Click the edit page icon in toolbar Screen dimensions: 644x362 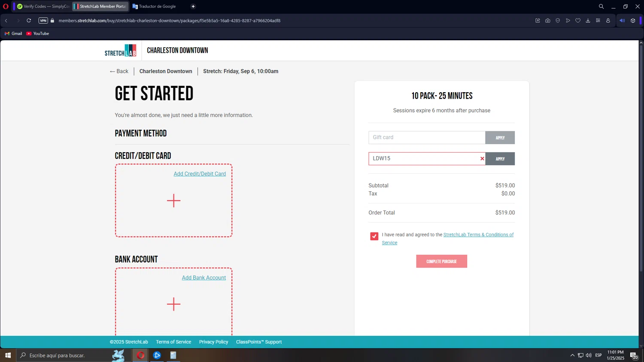tap(538, 21)
